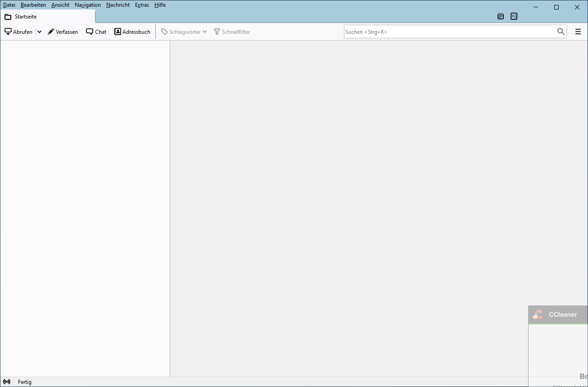Click into the Suchen search field

click(448, 32)
